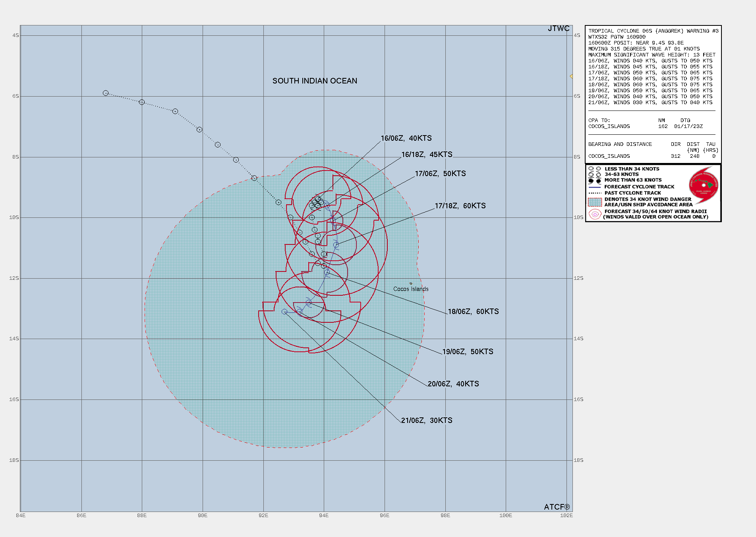
Task: Select the final 21/06Z forecast position marker
Action: pyautogui.click(x=284, y=312)
